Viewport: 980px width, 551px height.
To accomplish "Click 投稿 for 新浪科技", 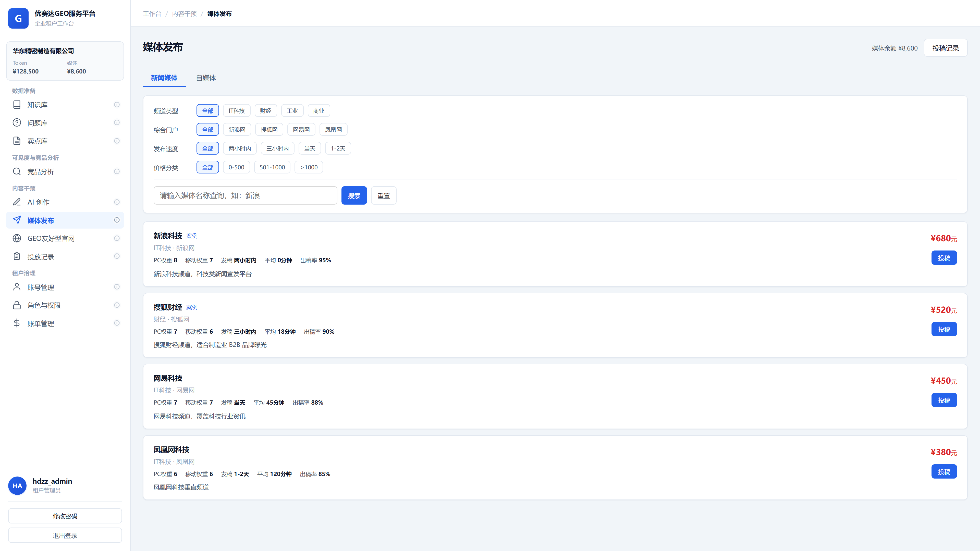I will click(x=944, y=258).
